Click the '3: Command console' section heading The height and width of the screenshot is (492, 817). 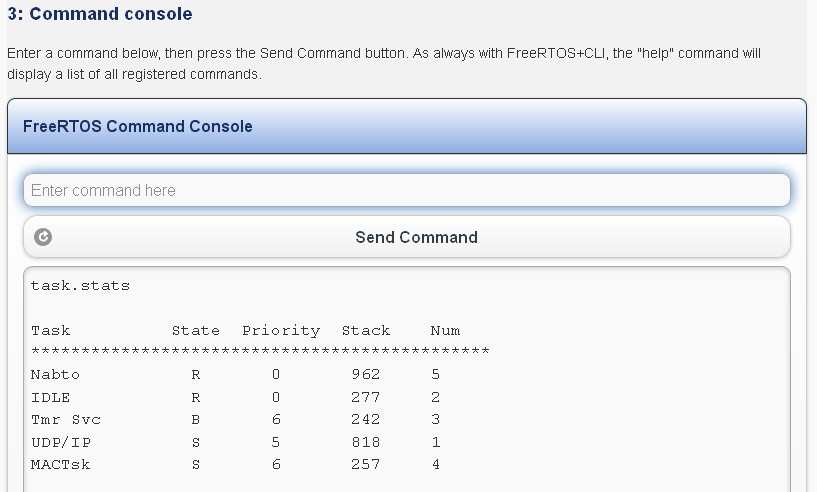[x=100, y=14]
